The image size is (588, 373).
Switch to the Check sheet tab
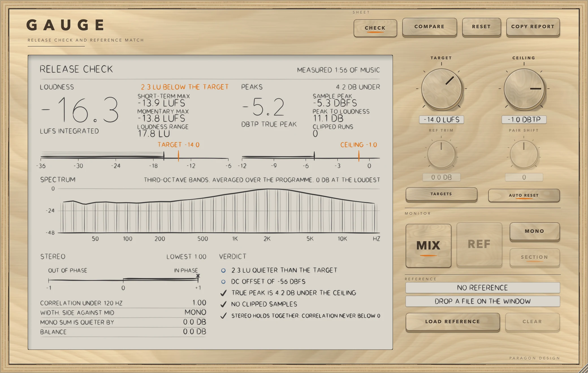(x=375, y=28)
